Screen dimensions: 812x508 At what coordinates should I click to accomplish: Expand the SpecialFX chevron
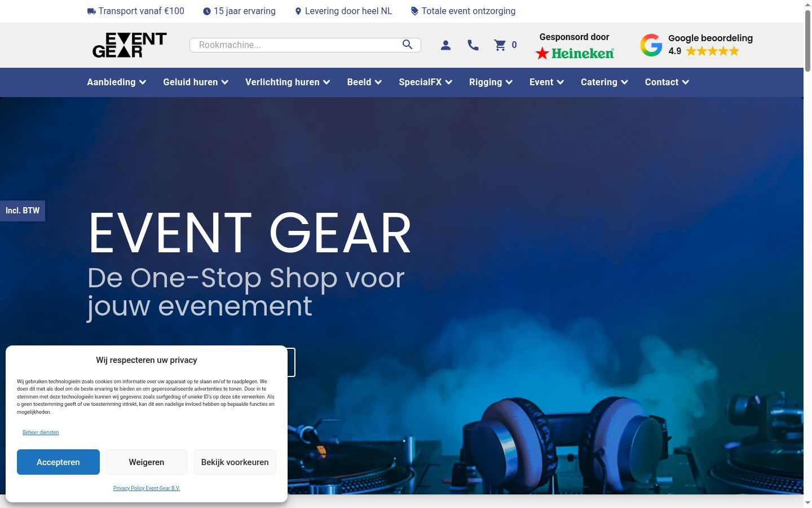point(449,82)
